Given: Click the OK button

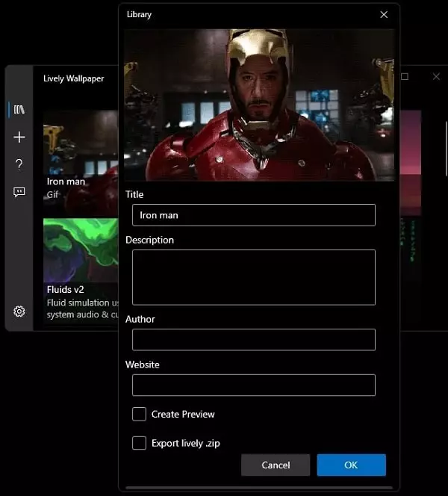Looking at the screenshot, I should (351, 465).
